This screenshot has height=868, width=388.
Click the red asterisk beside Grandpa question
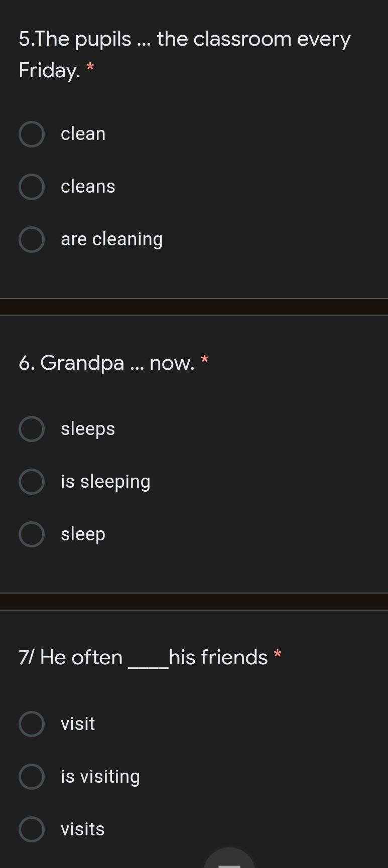pyautogui.click(x=204, y=360)
